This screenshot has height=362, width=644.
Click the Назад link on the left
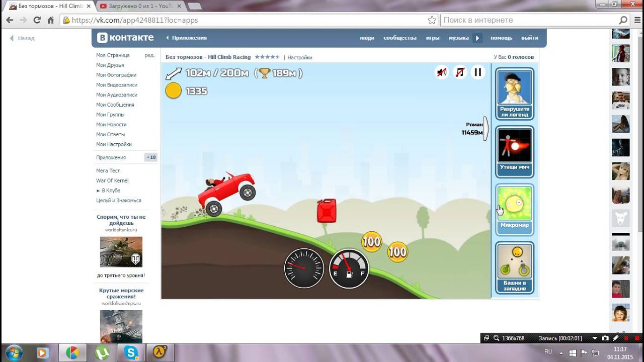(22, 38)
